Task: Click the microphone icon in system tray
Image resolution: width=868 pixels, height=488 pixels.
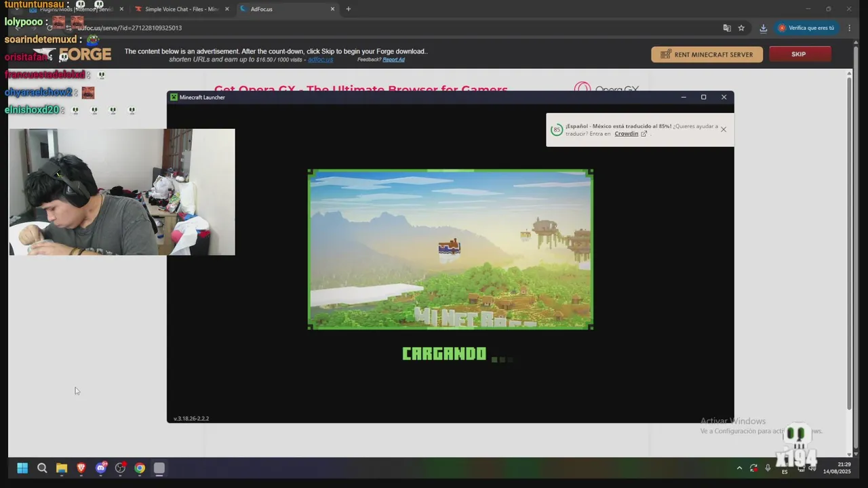Action: pos(768,468)
